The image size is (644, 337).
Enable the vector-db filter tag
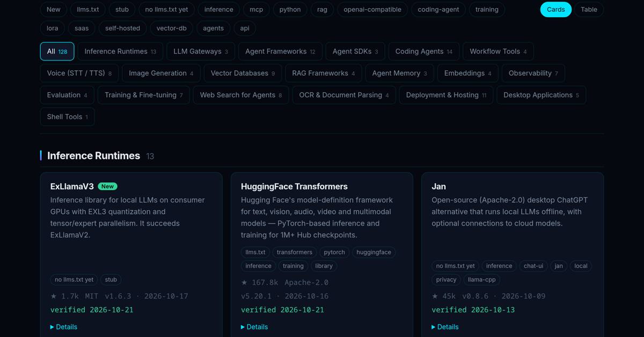click(x=172, y=28)
